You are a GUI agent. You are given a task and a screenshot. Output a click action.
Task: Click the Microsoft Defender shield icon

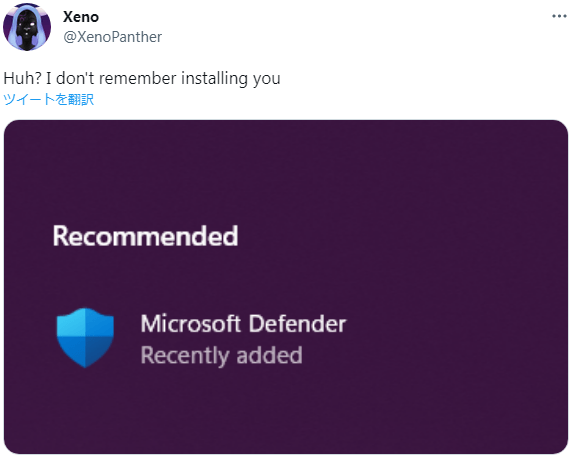[85, 338]
